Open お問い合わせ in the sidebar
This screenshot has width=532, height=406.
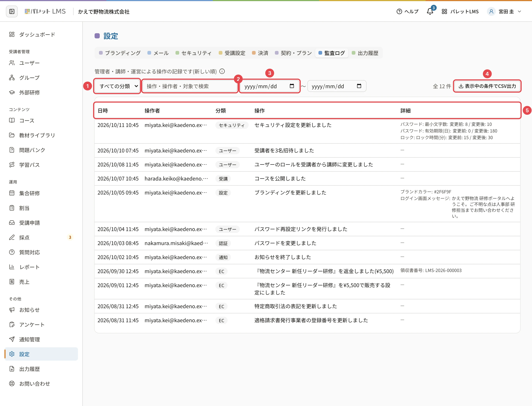[x=41, y=383]
